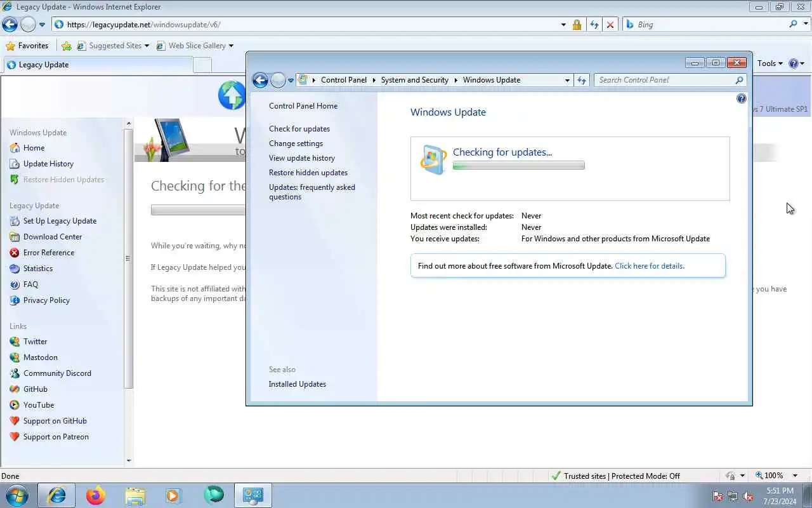Click the Community Discord icon

pos(15,373)
